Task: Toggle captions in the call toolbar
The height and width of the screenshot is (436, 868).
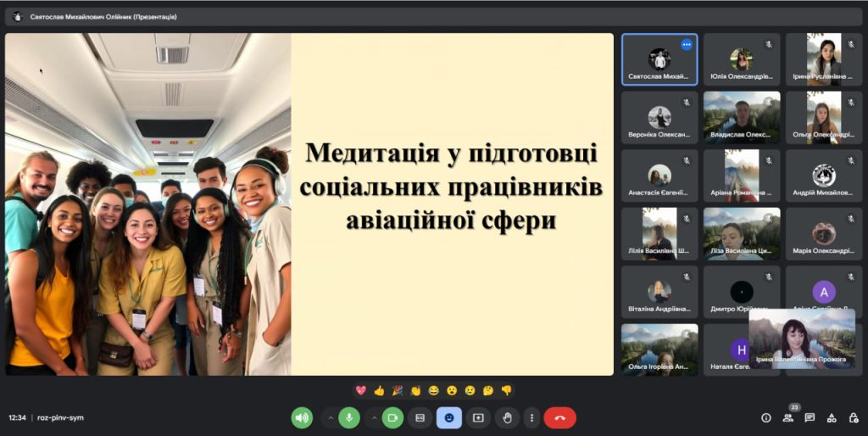Action: (420, 417)
